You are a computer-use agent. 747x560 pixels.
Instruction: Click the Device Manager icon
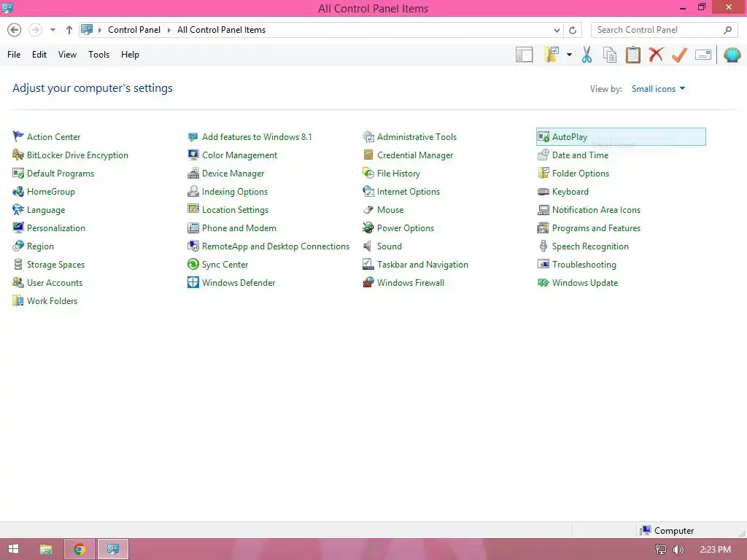coord(193,174)
